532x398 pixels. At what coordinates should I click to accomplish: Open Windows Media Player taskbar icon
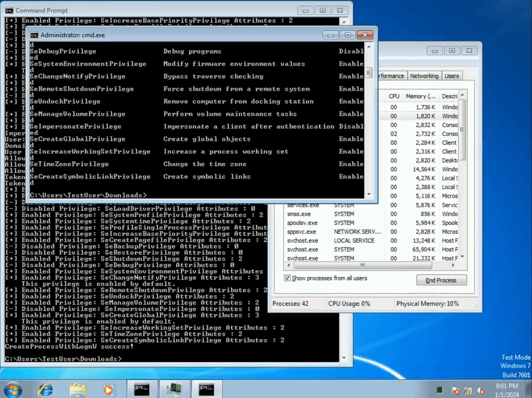(108, 390)
